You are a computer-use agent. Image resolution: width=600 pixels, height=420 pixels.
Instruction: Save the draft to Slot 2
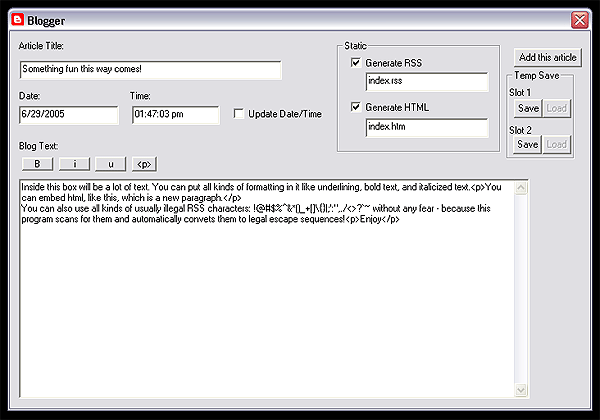click(527, 144)
